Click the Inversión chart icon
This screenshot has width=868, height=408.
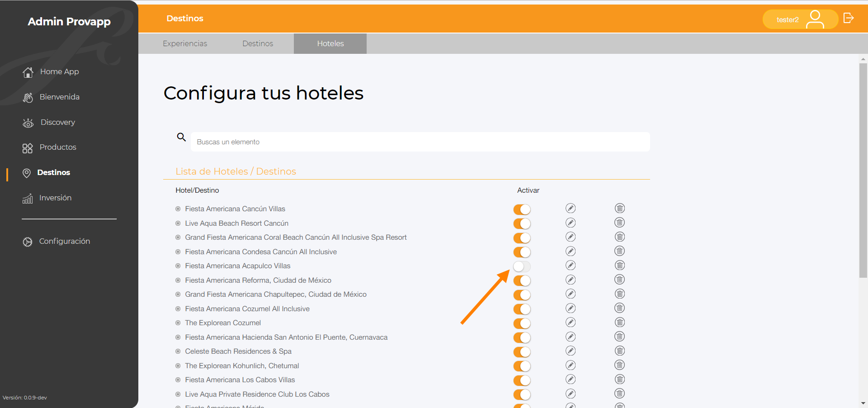pyautogui.click(x=28, y=199)
